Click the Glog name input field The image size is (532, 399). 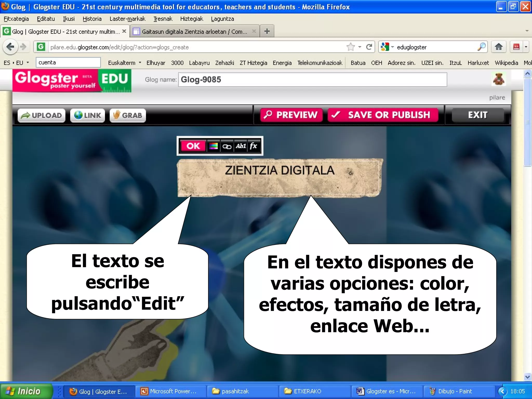coord(312,79)
